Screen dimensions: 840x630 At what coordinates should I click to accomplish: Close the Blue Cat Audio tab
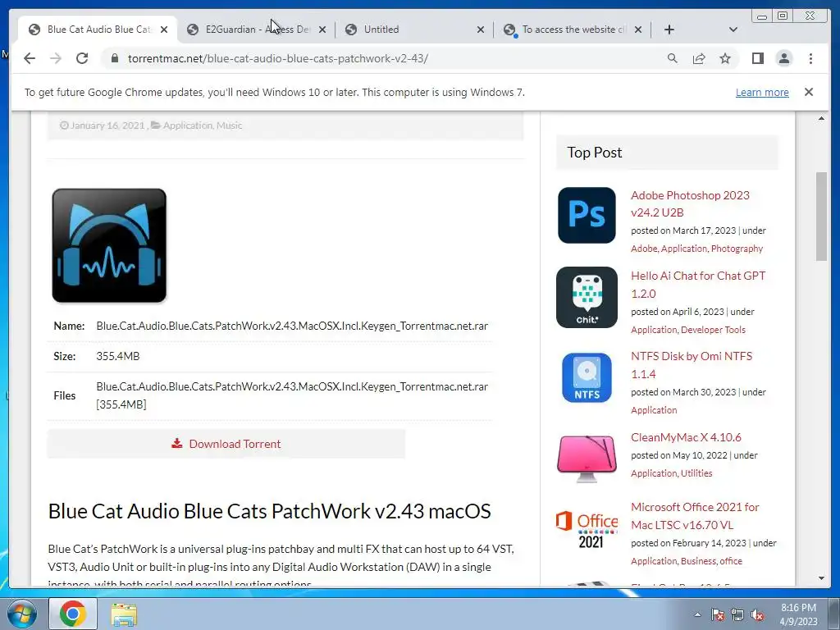coord(164,30)
